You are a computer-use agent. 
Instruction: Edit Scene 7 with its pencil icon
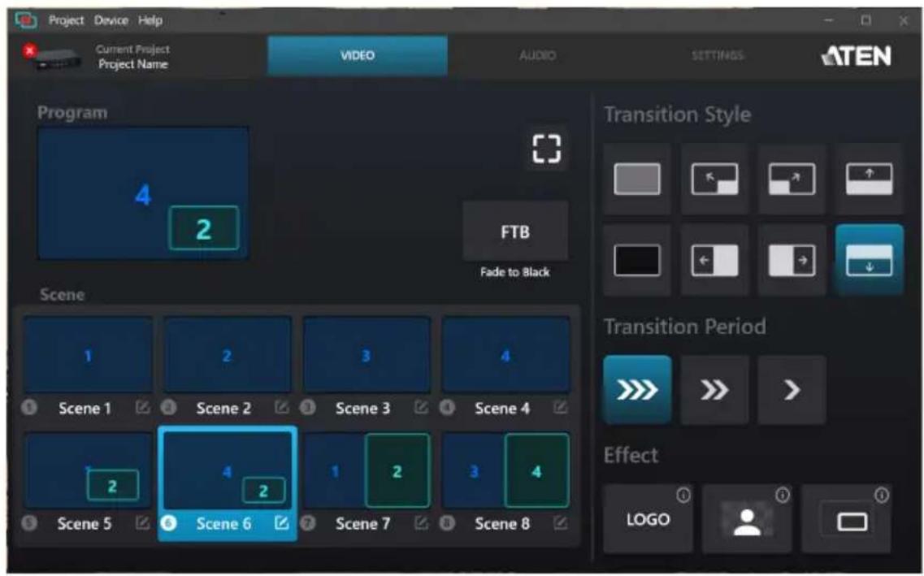point(421,522)
